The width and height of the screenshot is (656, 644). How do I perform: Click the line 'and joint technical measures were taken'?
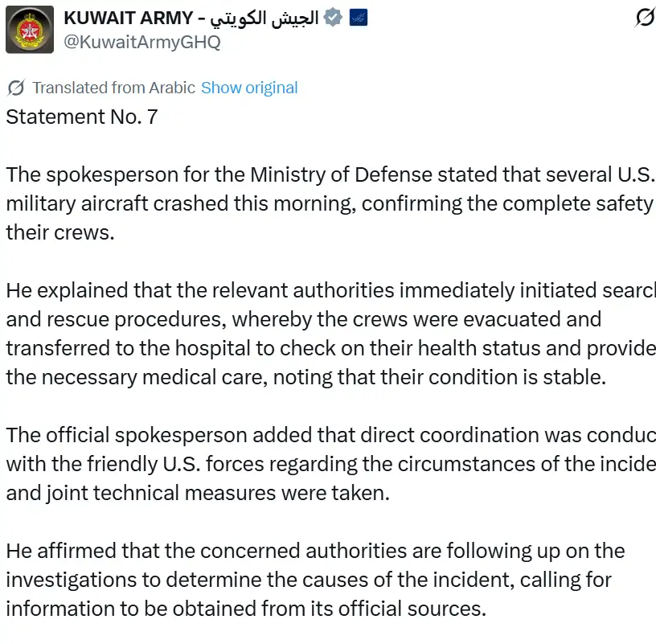(x=197, y=493)
